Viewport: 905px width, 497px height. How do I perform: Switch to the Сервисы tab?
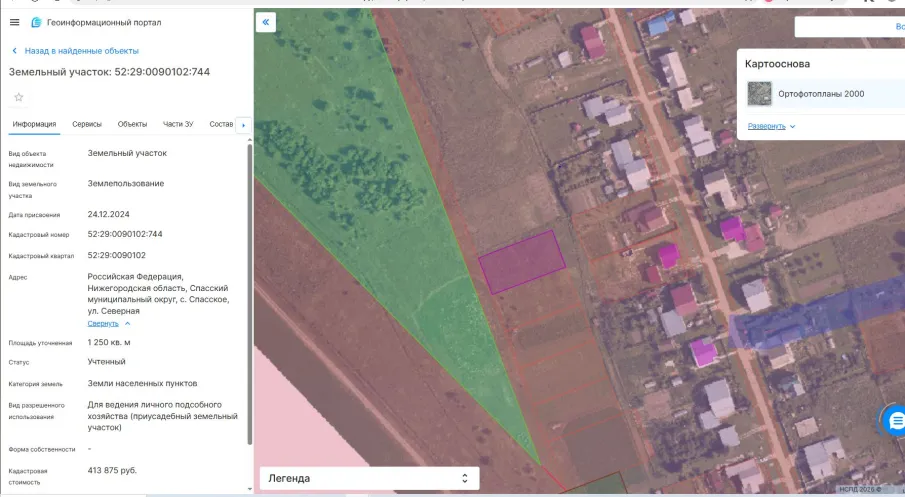[87, 124]
